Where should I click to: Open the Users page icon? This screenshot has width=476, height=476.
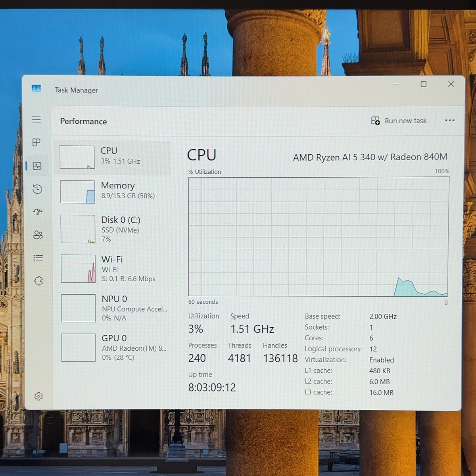[38, 235]
